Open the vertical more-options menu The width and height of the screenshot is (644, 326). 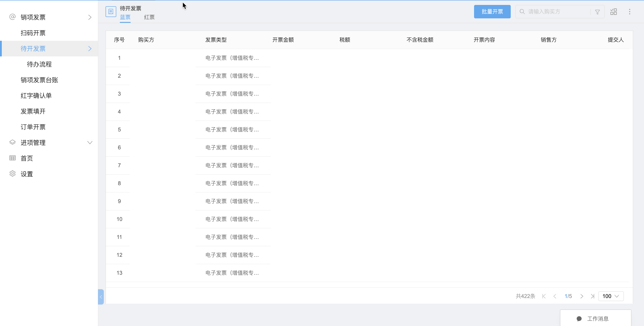pyautogui.click(x=629, y=11)
